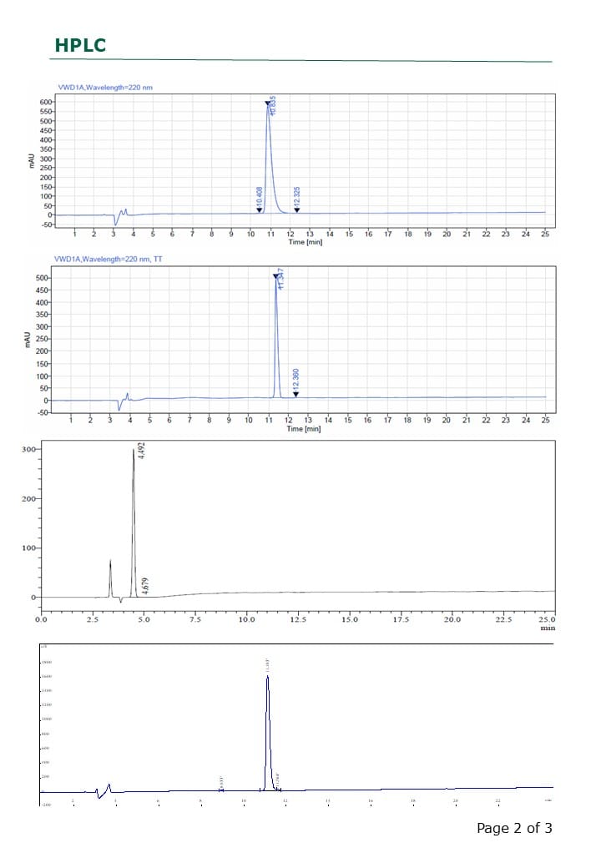Click the 12.360 marker label in the second chromatogram
601x868 pixels.
point(295,379)
